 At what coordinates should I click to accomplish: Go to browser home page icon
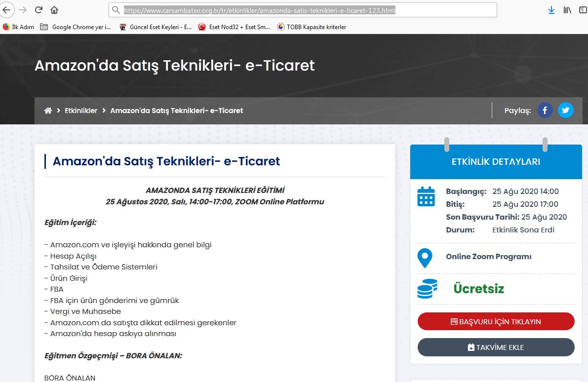tap(54, 10)
